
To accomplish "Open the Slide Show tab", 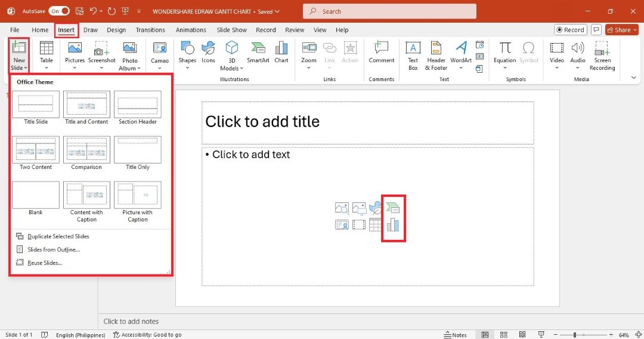I will point(231,30).
